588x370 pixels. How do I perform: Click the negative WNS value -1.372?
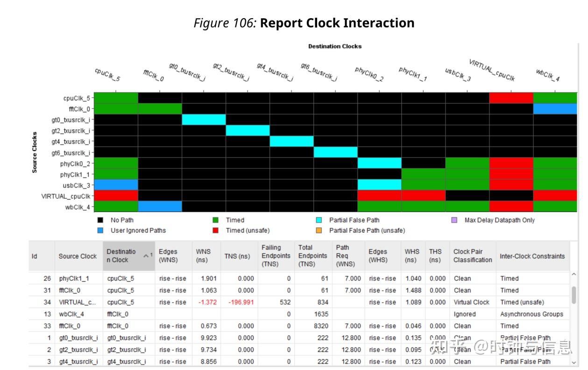207,302
